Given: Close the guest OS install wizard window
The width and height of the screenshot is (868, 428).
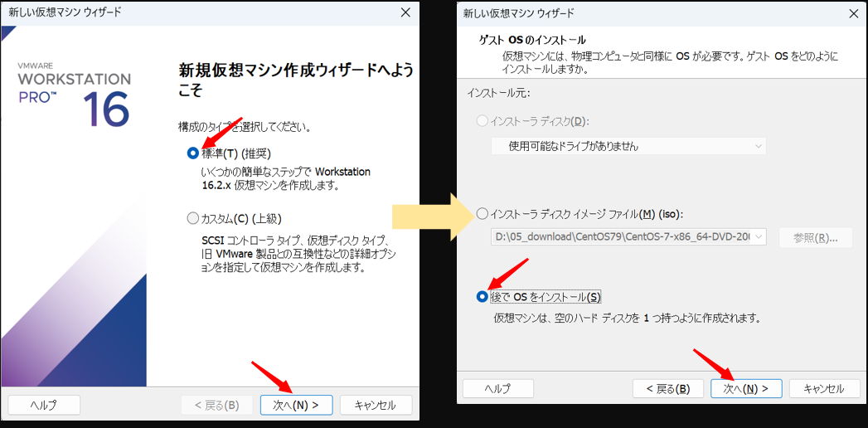Looking at the screenshot, I should pyautogui.click(x=853, y=13).
